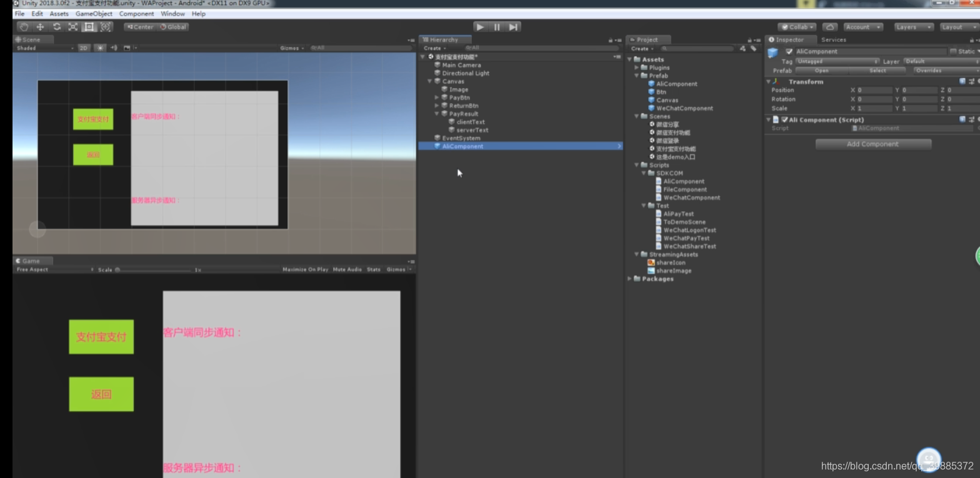Expand the Plugins folder in Project

click(636, 67)
